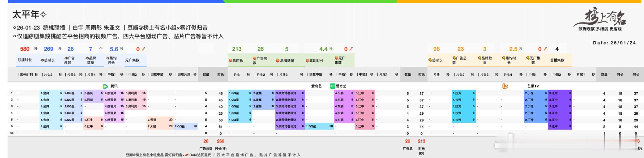Click the 腾讯 platform label

click(x=114, y=86)
